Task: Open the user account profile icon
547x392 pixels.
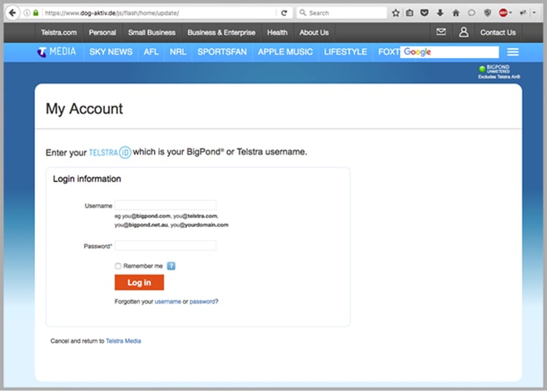Action: (x=464, y=32)
